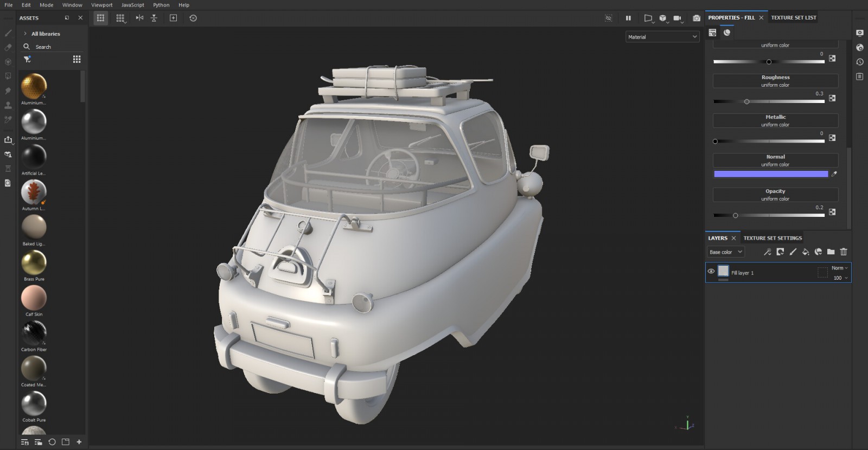Hide Fill layer 1 with eye icon
Image resolution: width=868 pixels, height=450 pixels.
click(711, 271)
